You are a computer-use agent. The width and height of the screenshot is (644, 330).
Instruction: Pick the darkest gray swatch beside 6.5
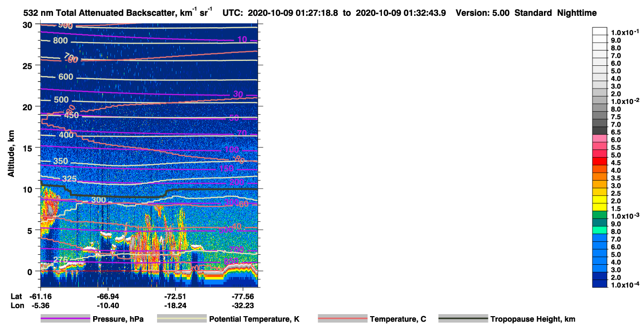[x=599, y=130]
